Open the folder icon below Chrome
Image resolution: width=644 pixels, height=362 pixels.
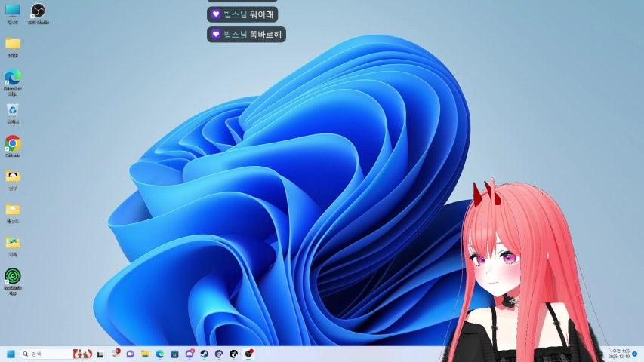tap(13, 176)
